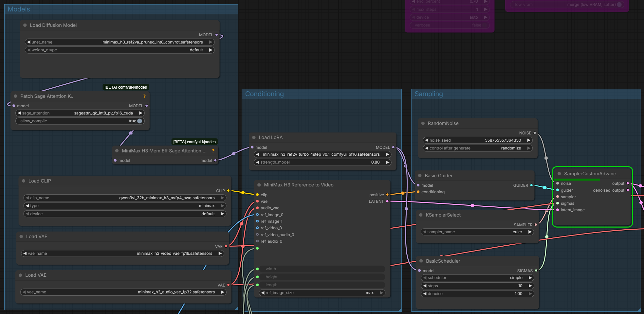Collapse the RandomNoise node via its dot
Viewport: 644px width, 314px height.
click(423, 123)
